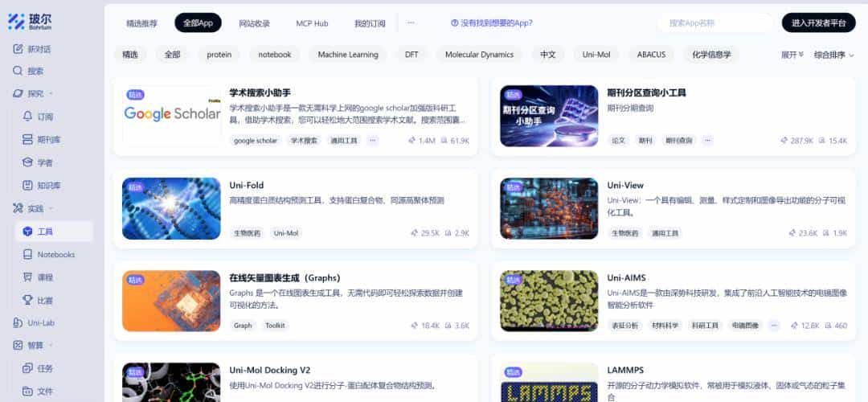Show more tags on Uni-AIMS card
This screenshot has height=402, width=868.
[774, 326]
